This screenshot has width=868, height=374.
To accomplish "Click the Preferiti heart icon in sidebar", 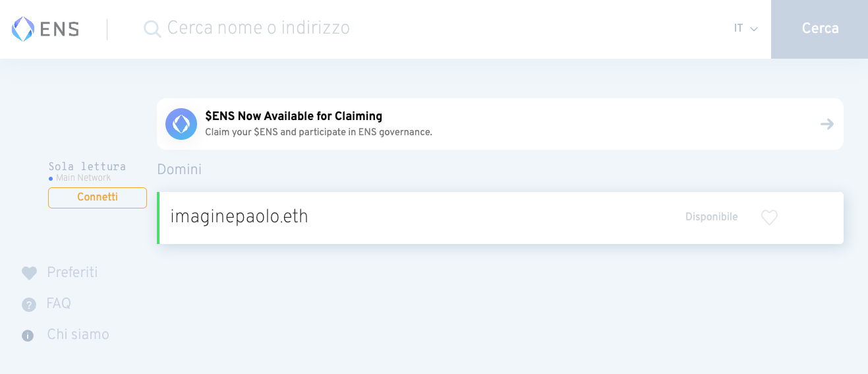I will point(29,273).
